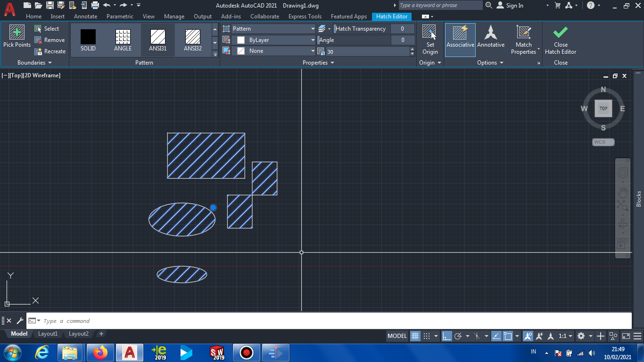644x362 pixels.
Task: Toggle the Associative hatch option
Action: [460, 40]
